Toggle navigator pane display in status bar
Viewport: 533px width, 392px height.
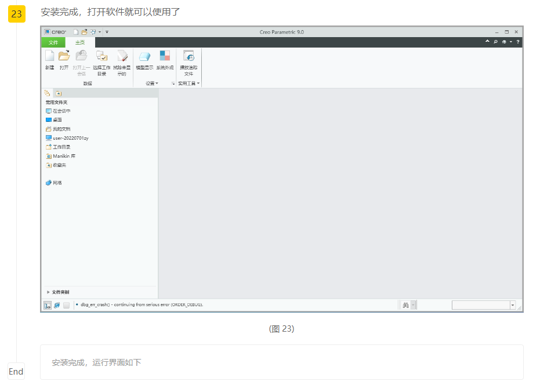[48, 305]
